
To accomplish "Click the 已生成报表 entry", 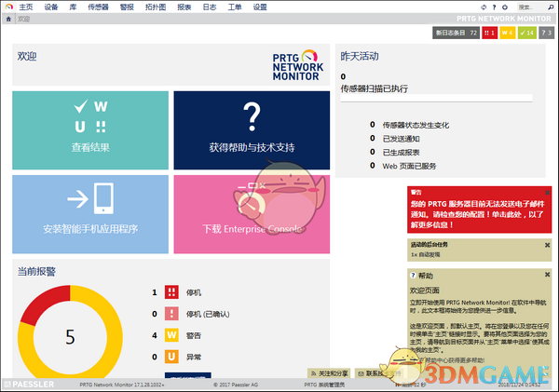I will point(401,152).
